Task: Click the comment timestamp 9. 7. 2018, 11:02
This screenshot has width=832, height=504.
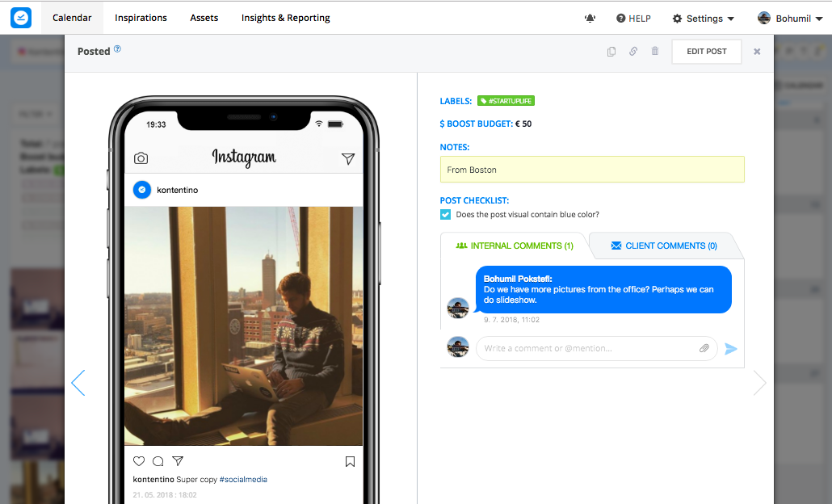Action: (x=511, y=319)
